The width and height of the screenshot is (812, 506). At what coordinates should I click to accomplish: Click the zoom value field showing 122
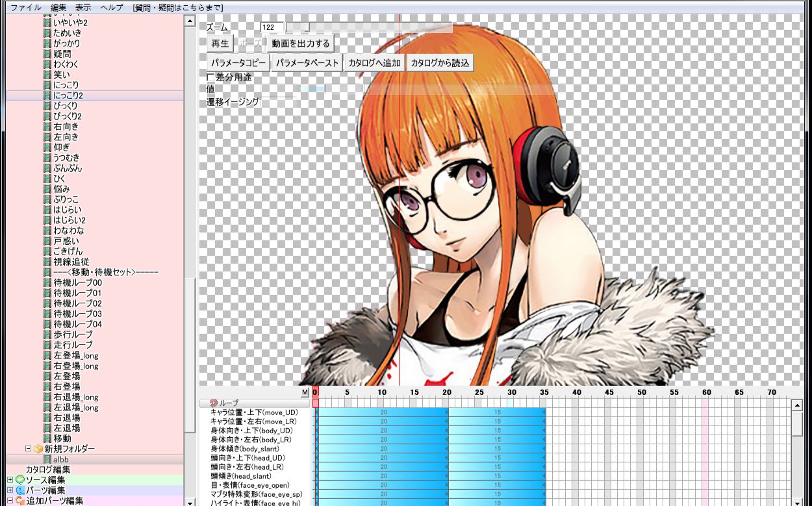click(x=272, y=27)
